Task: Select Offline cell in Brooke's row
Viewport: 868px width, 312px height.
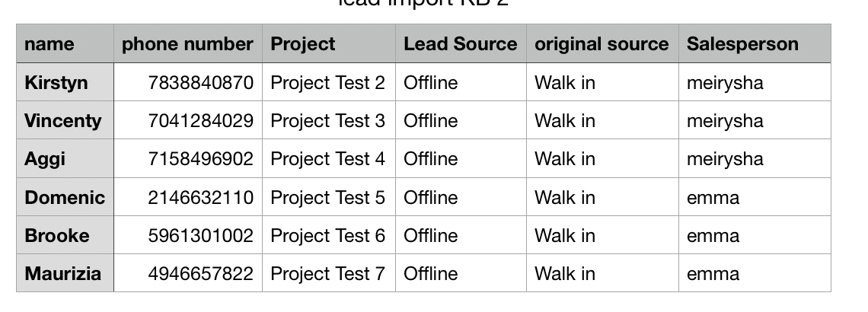Action: click(460, 235)
